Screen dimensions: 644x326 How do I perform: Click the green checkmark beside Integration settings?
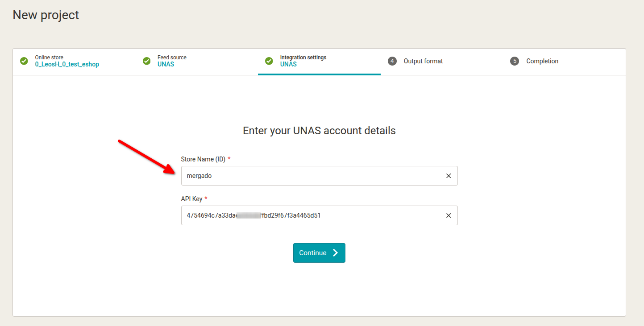click(269, 61)
